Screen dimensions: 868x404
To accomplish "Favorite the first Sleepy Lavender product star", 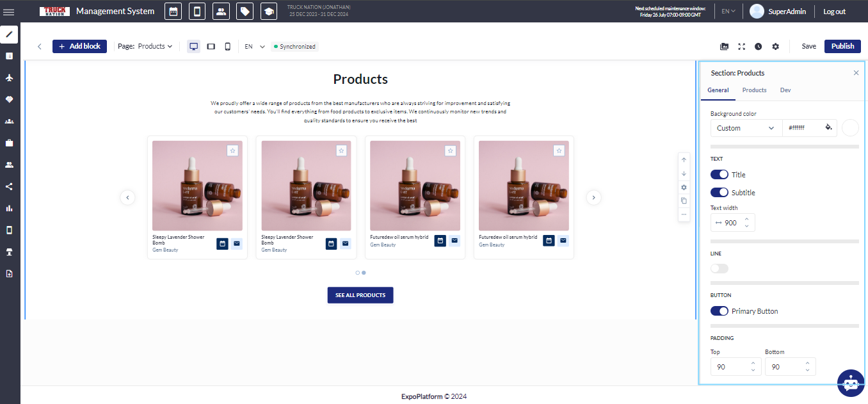I will [232, 150].
